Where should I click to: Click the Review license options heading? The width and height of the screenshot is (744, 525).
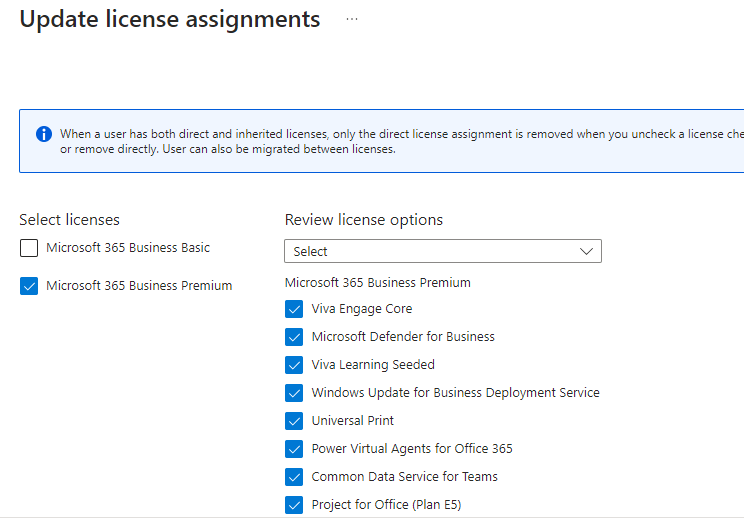(363, 220)
